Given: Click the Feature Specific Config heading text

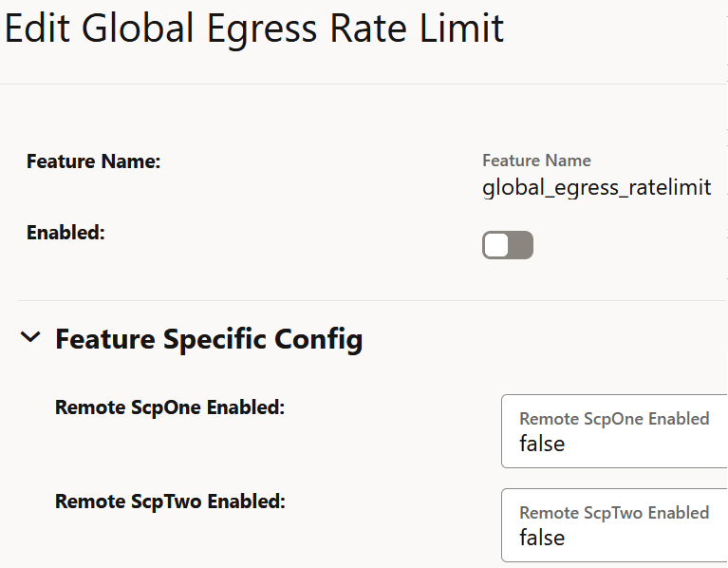Looking at the screenshot, I should [x=209, y=338].
